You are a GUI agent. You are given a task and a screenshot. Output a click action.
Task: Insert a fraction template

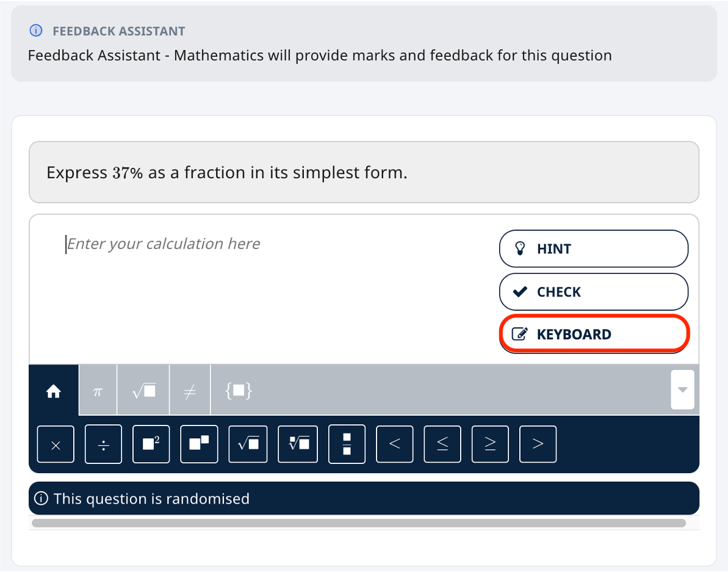pyautogui.click(x=347, y=444)
